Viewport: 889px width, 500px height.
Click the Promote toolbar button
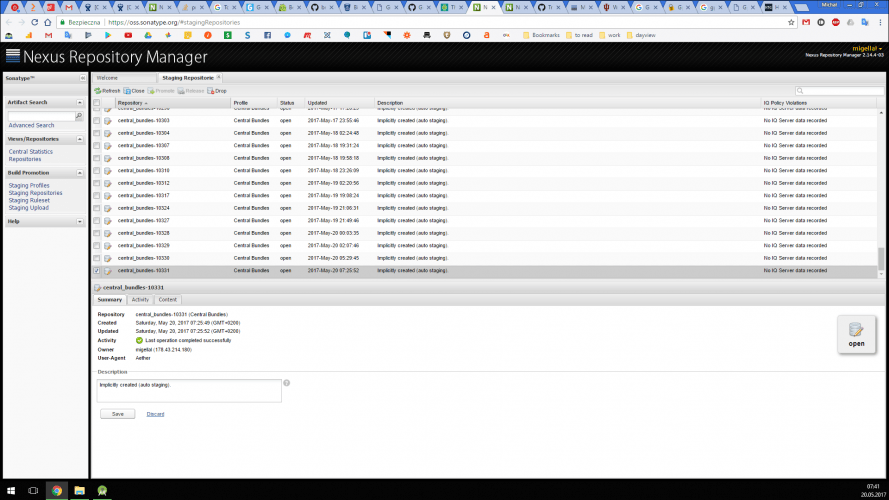[x=161, y=91]
